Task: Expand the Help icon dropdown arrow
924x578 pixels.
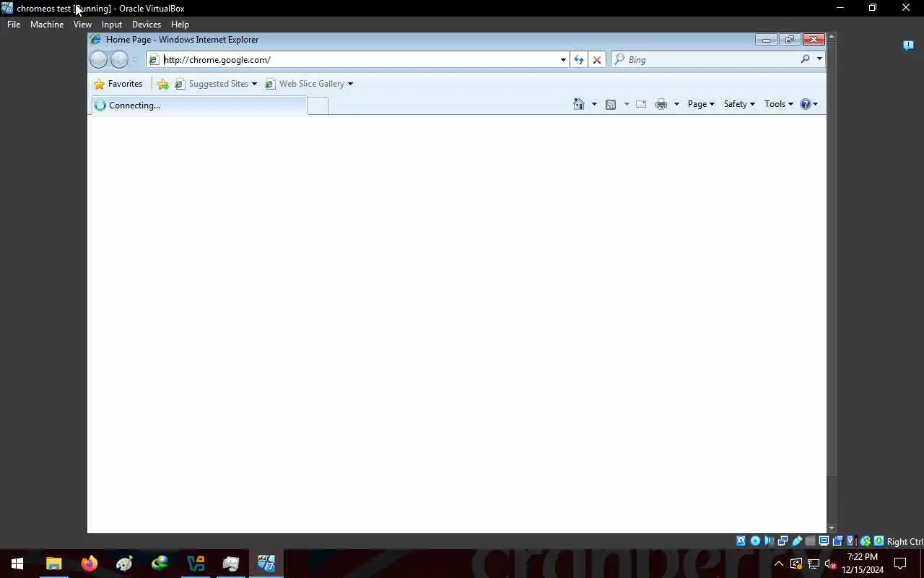Action: (816, 104)
